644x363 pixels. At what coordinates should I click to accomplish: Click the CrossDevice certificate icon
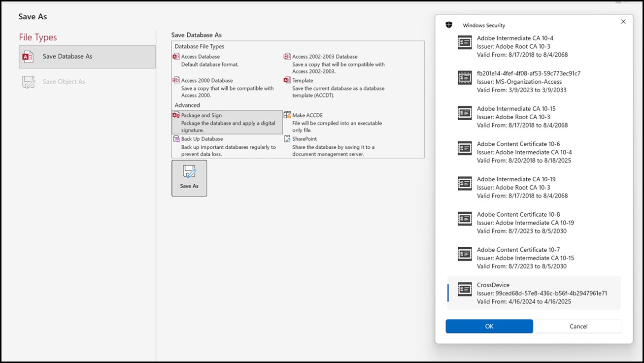[x=464, y=290]
